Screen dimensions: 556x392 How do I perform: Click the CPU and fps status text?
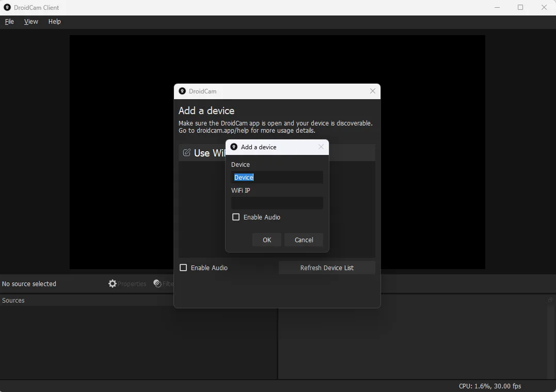coord(490,386)
